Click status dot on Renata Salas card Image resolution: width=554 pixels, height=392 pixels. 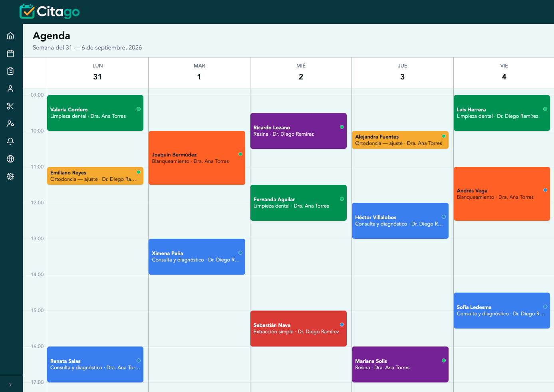pos(139,360)
